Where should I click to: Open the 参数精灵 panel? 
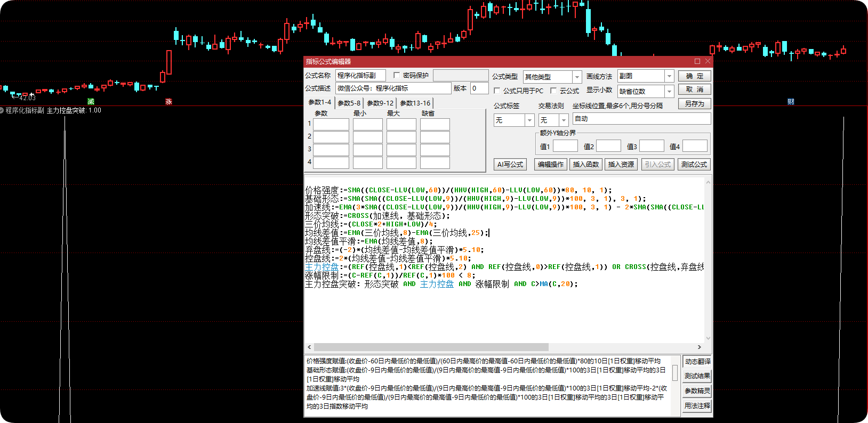pyautogui.click(x=697, y=391)
